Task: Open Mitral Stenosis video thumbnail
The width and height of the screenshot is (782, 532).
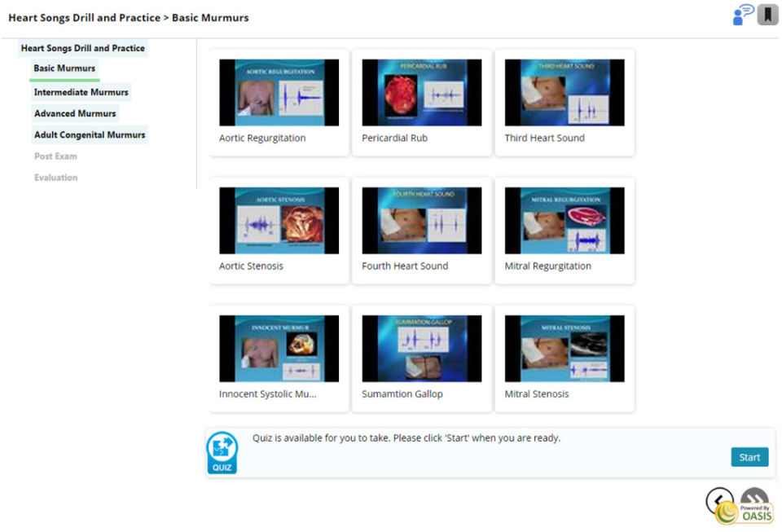Action: [564, 349]
